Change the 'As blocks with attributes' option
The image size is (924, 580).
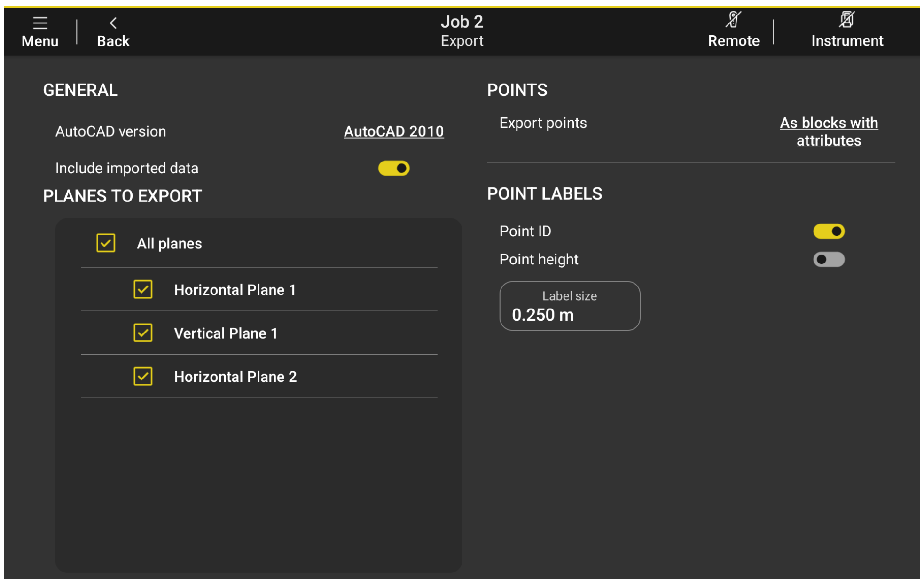tap(828, 131)
